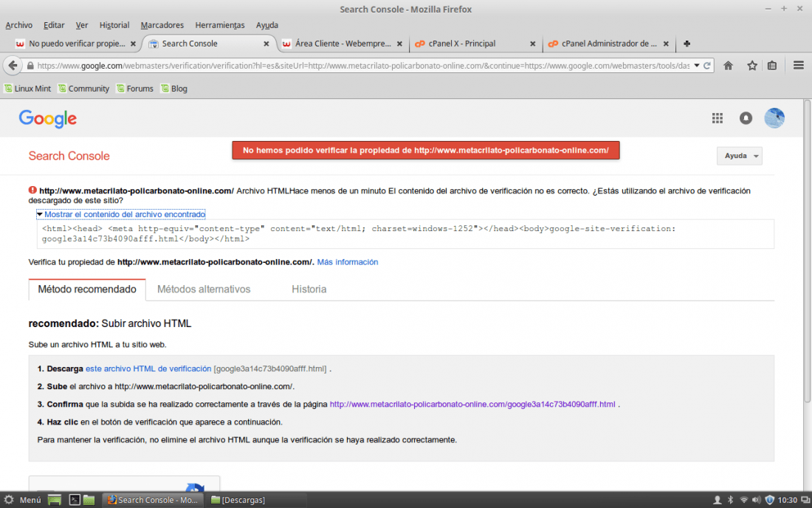Click the URL address bar field
The width and height of the screenshot is (812, 508).
(x=362, y=66)
